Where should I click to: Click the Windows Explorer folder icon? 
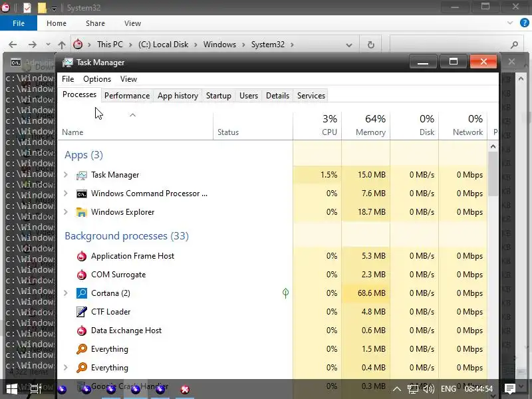[x=81, y=212]
